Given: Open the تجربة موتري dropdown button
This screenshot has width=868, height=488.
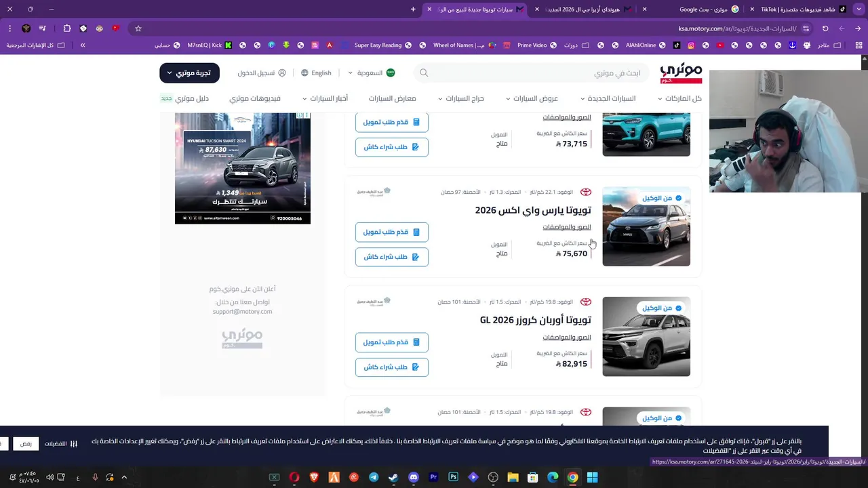Looking at the screenshot, I should [x=189, y=73].
